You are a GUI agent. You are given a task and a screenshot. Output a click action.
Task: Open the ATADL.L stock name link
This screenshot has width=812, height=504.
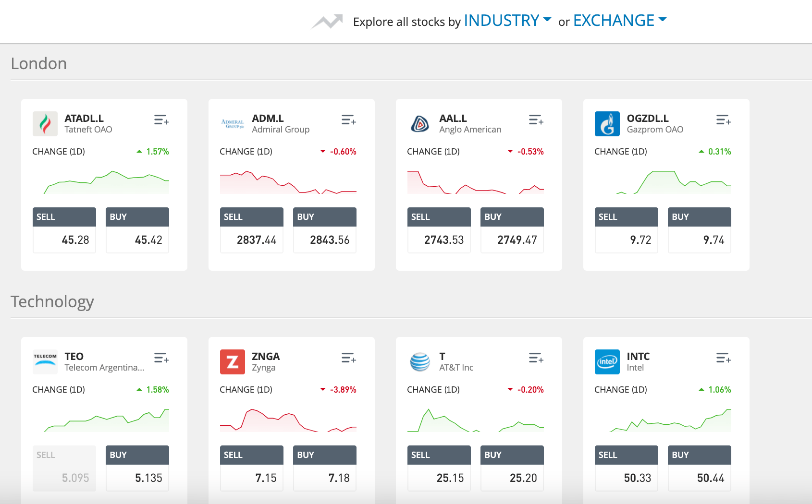coord(84,118)
